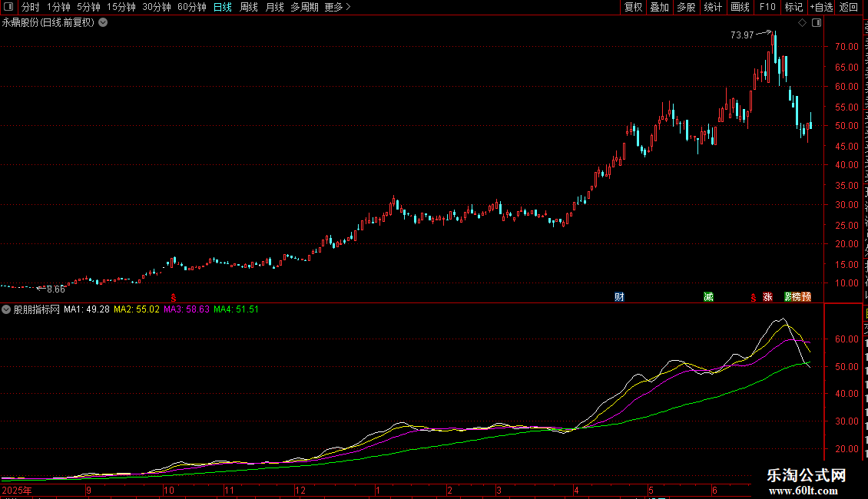This screenshot has height=499, width=868.
Task: Switch to 分时 intraday view
Action: [31, 7]
